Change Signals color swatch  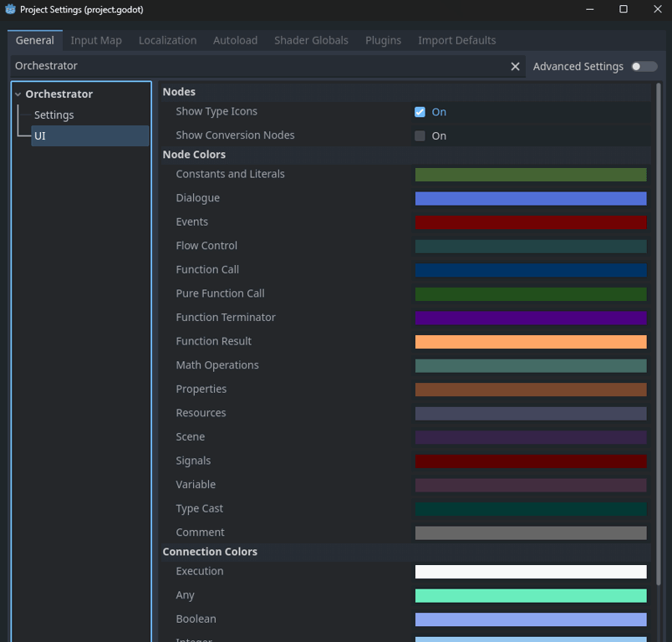(531, 461)
